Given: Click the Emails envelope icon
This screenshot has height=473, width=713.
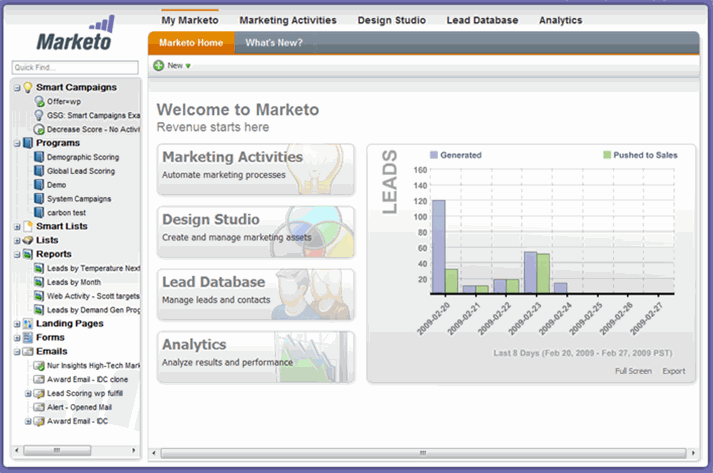Looking at the screenshot, I should click(x=28, y=352).
